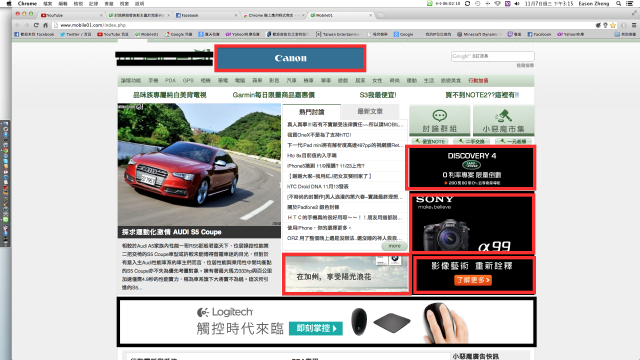
Task: Open the HTC Droid DNA 11月13發表 thread
Action: 318,187
